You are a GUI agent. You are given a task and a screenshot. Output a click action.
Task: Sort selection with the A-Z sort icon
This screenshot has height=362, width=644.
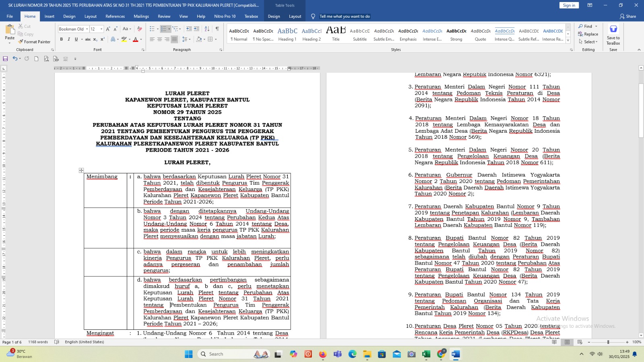tap(207, 29)
